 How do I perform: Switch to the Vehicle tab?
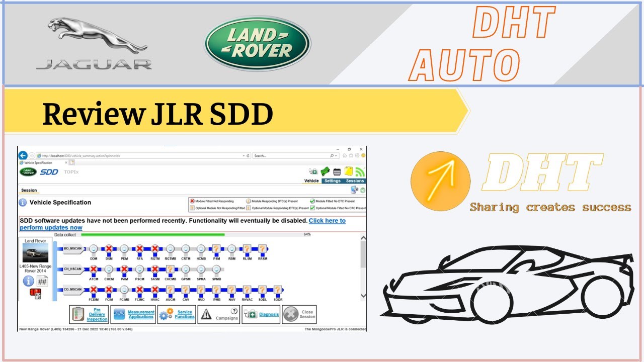click(x=312, y=181)
